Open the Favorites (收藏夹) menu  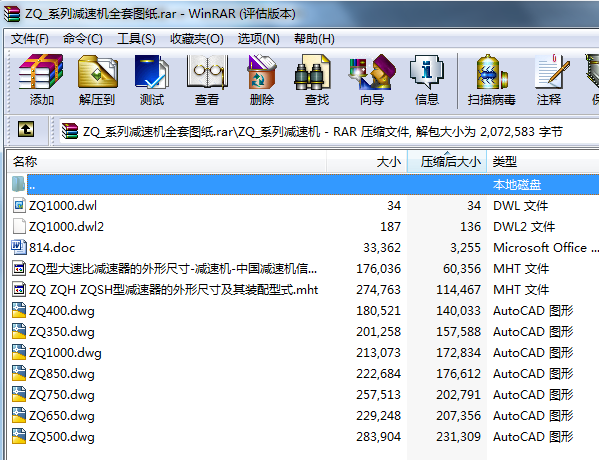(x=196, y=39)
